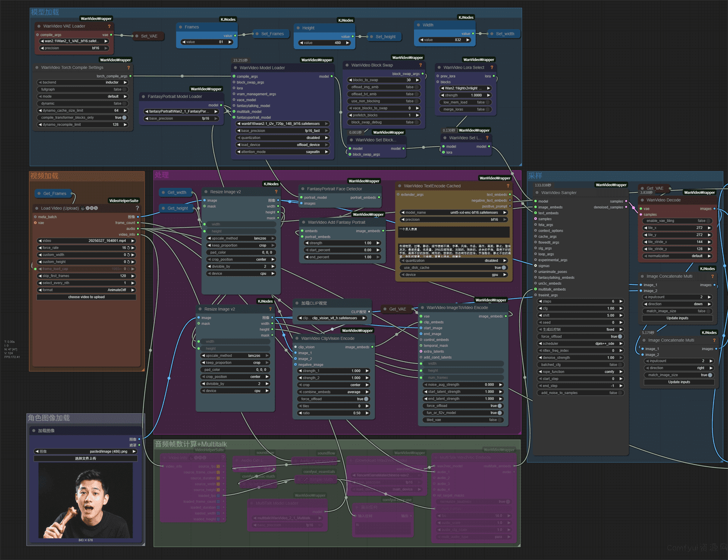The width and height of the screenshot is (728, 560).
Task: Collapse the WanVideo Sampler node via its dot
Action: click(x=537, y=193)
